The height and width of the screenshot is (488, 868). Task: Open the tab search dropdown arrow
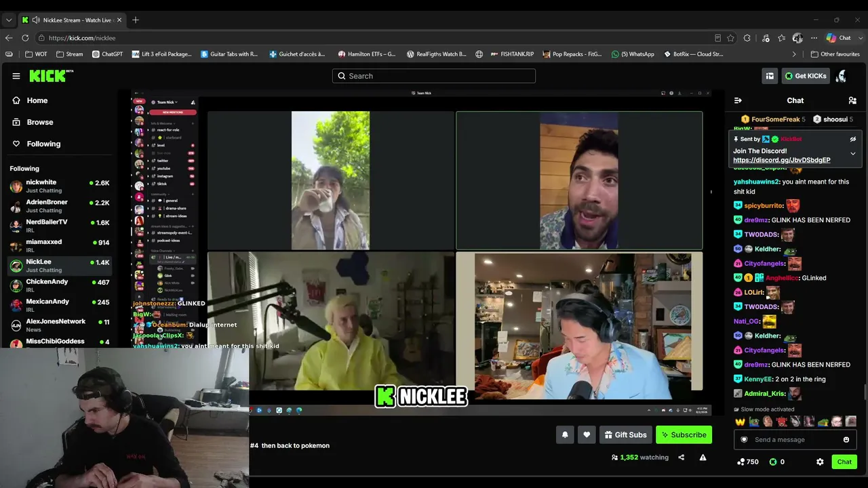pyautogui.click(x=9, y=20)
